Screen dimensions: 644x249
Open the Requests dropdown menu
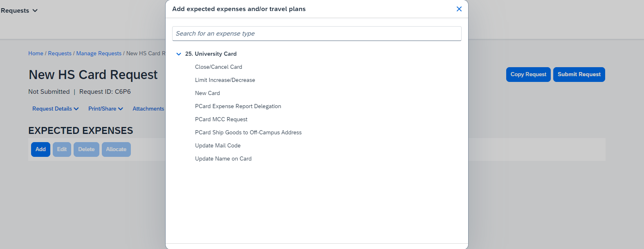pyautogui.click(x=19, y=11)
